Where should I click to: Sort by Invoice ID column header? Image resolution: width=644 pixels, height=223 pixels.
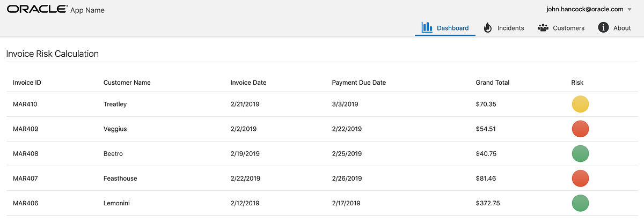[27, 83]
